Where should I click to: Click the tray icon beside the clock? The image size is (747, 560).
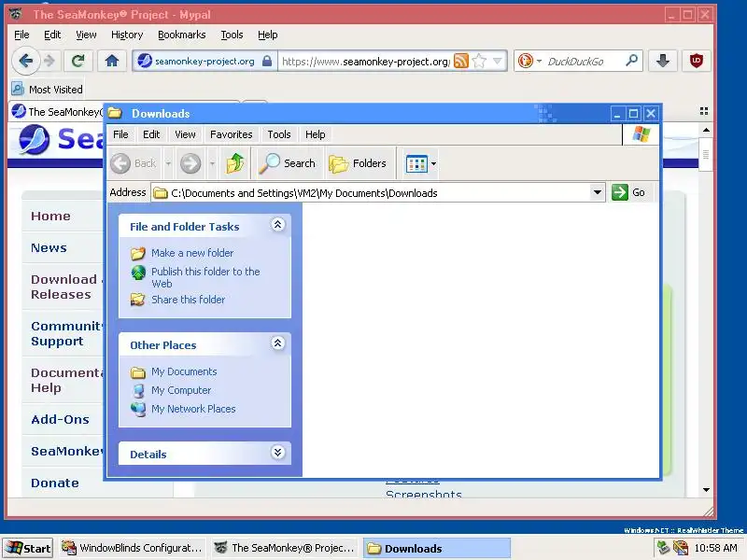[681, 548]
